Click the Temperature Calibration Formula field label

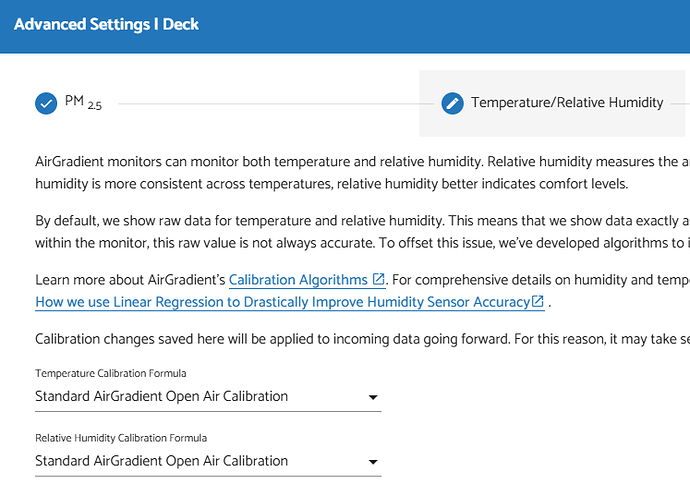pyautogui.click(x=110, y=374)
